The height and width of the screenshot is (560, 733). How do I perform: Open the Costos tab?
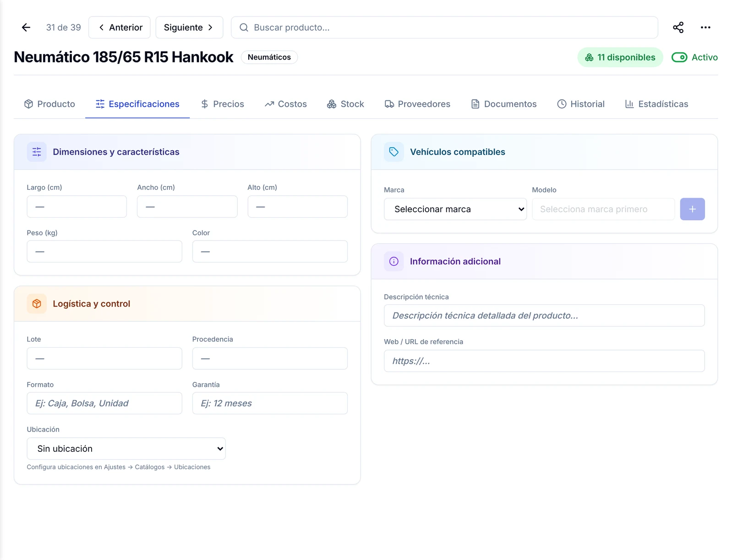[286, 104]
